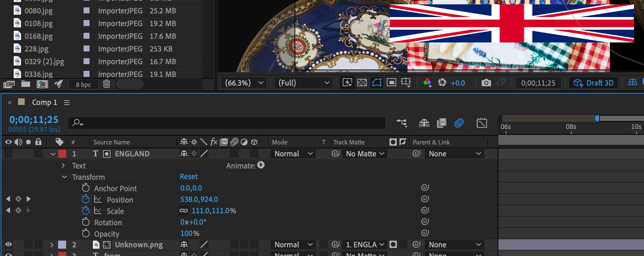Viewport: 644px width, 256px height.
Task: Toggle motion blur for the composition
Action: pos(459,123)
